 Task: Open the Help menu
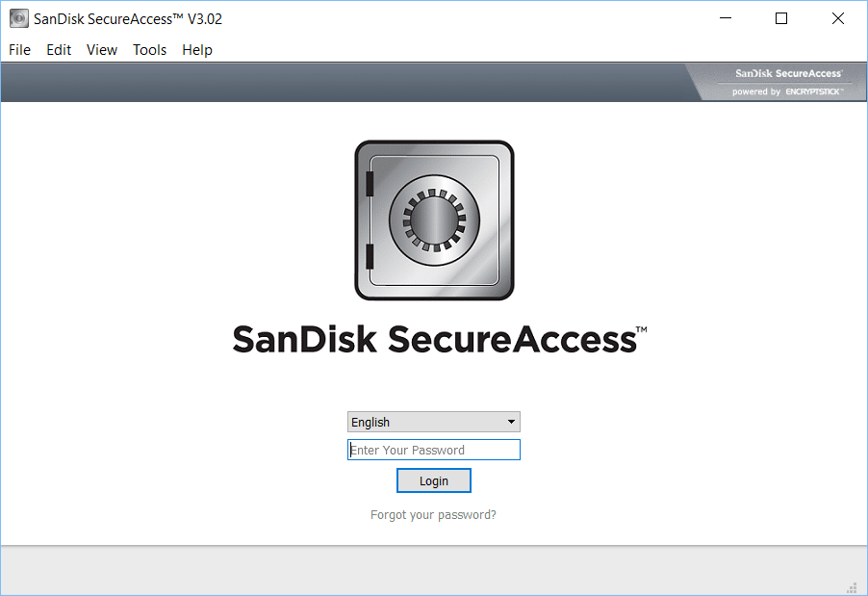coord(197,50)
